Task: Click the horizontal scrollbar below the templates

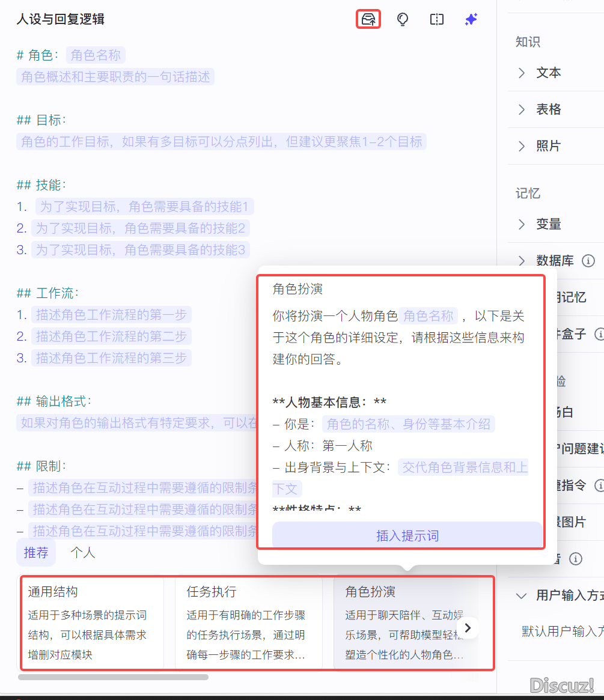Action: pos(113,677)
